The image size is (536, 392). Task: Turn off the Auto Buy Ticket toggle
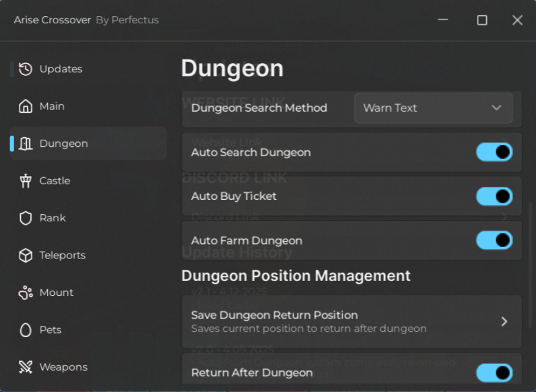pos(494,196)
